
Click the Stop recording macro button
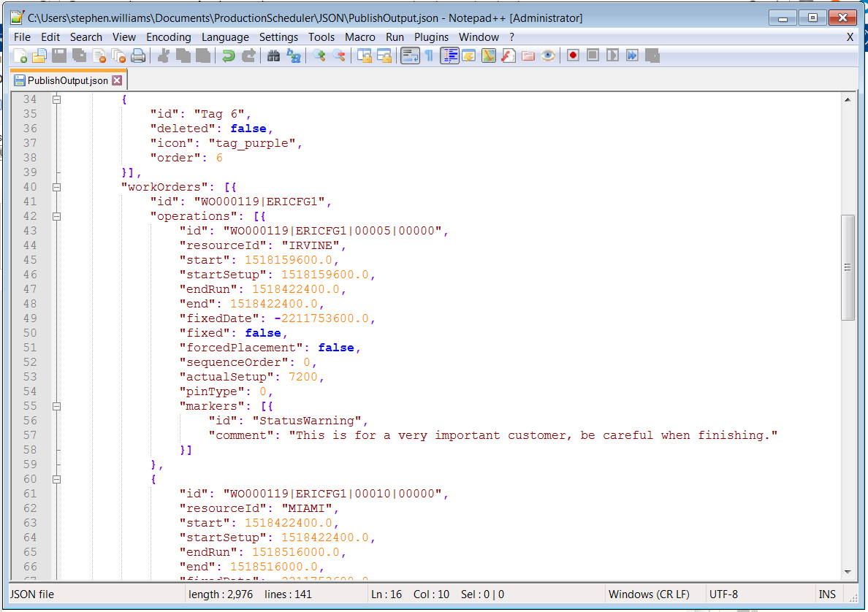(x=593, y=56)
